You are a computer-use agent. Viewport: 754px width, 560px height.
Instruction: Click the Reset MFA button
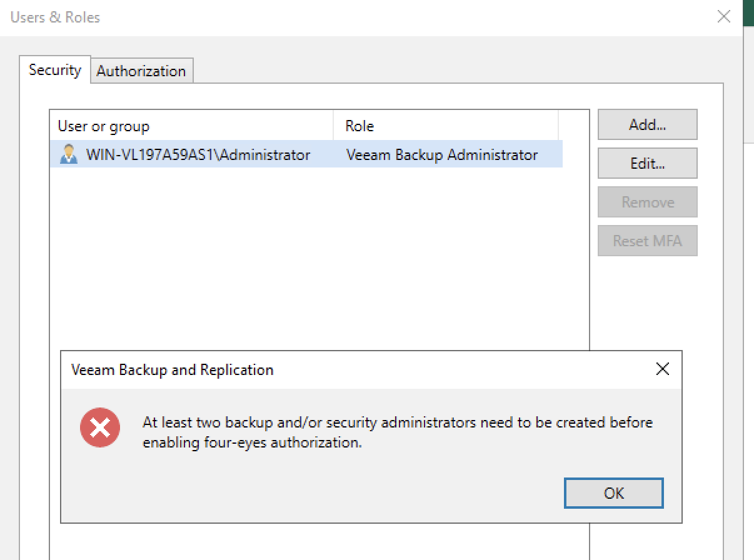point(647,241)
